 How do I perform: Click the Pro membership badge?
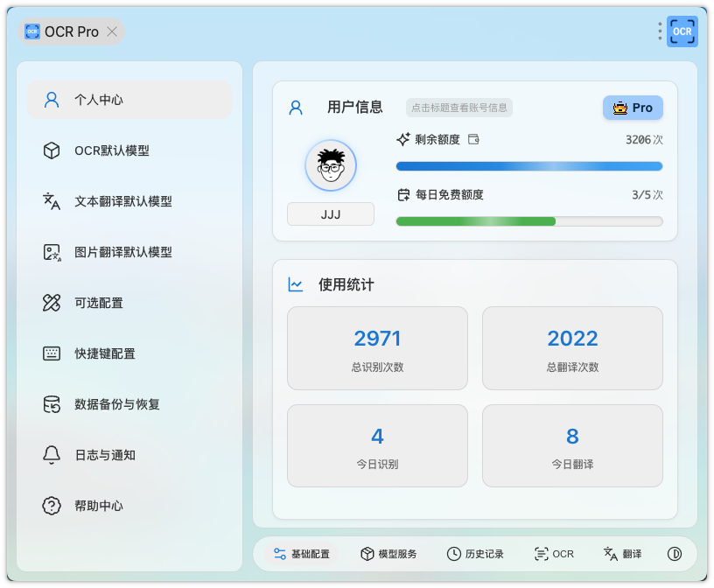[x=633, y=108]
